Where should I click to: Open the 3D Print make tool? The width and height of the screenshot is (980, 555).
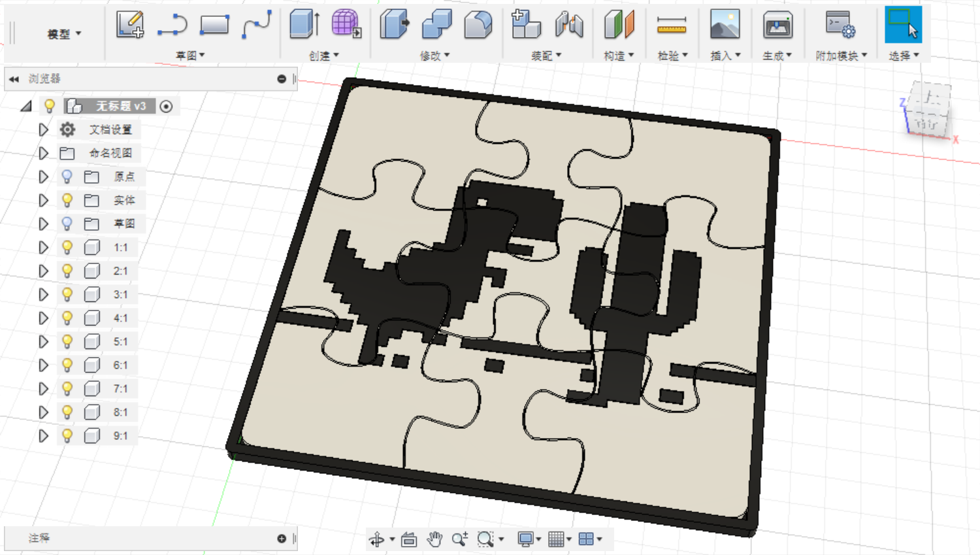(x=777, y=24)
